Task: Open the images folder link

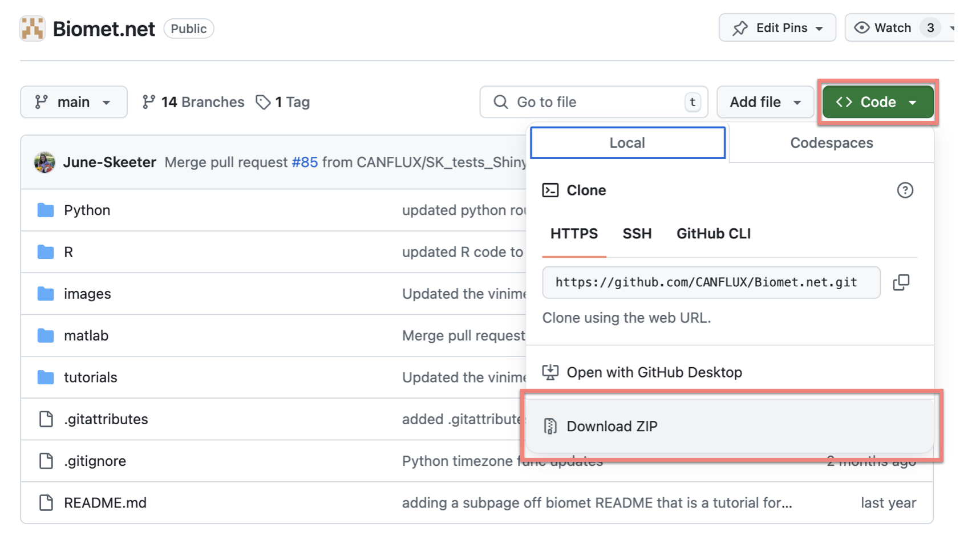Action: pos(88,294)
